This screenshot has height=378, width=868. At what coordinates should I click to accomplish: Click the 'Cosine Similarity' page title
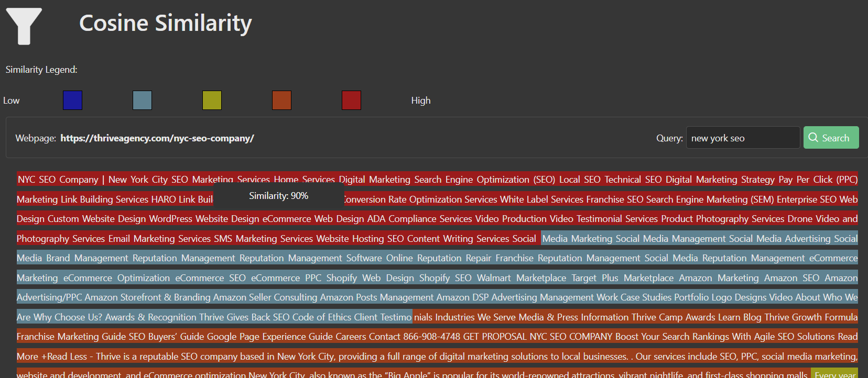pos(165,23)
